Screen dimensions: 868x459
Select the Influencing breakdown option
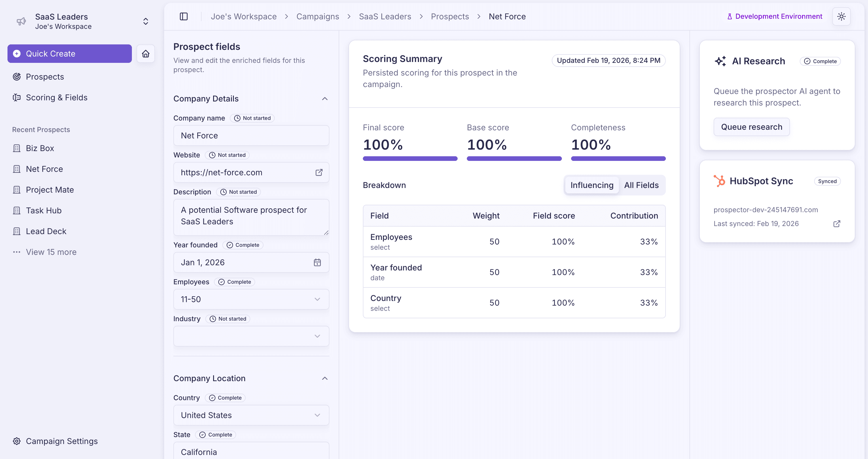point(592,185)
